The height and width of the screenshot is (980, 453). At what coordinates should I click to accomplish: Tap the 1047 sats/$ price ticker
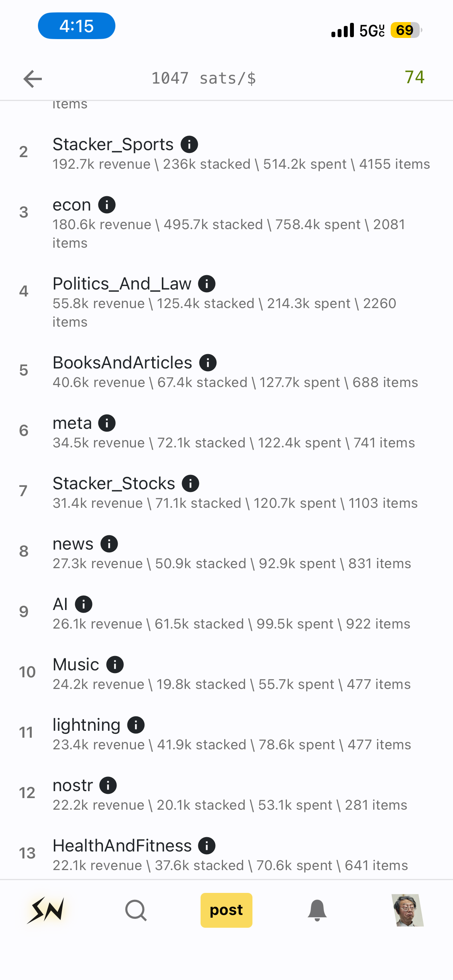tap(204, 79)
